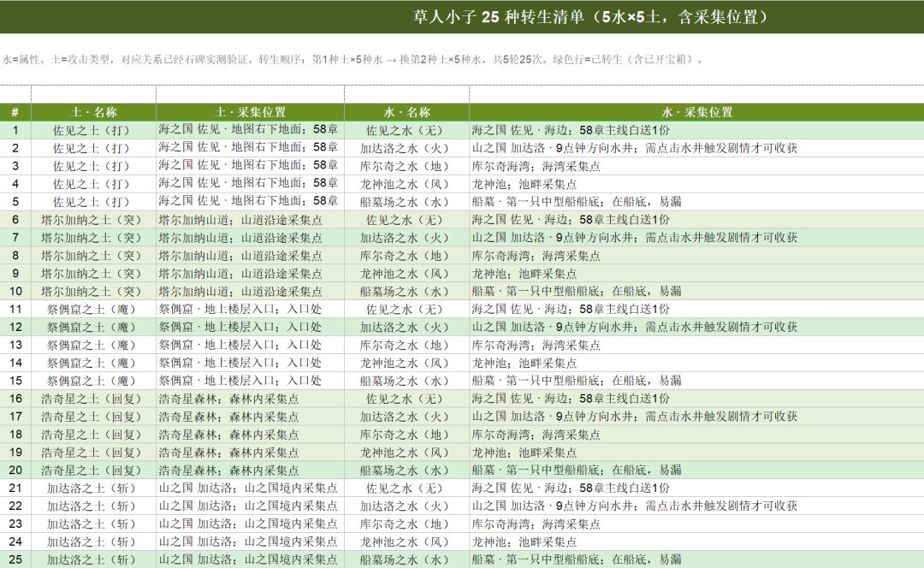Click row number 25 cell
The width and height of the screenshot is (924, 568).
(15, 559)
